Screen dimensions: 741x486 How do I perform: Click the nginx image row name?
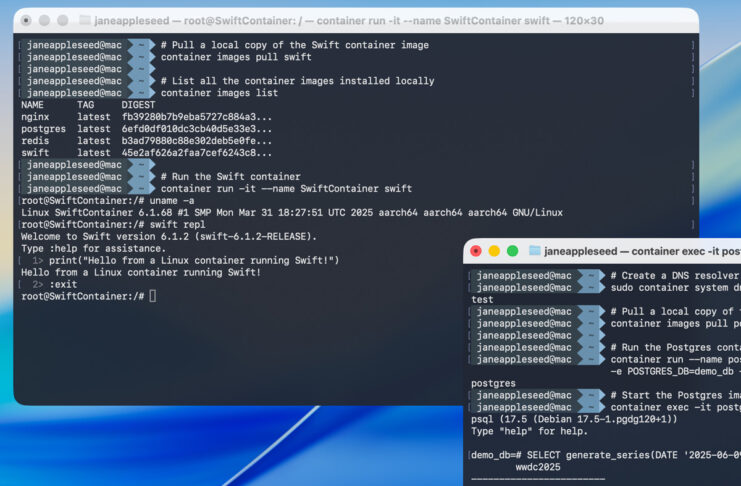(35, 117)
